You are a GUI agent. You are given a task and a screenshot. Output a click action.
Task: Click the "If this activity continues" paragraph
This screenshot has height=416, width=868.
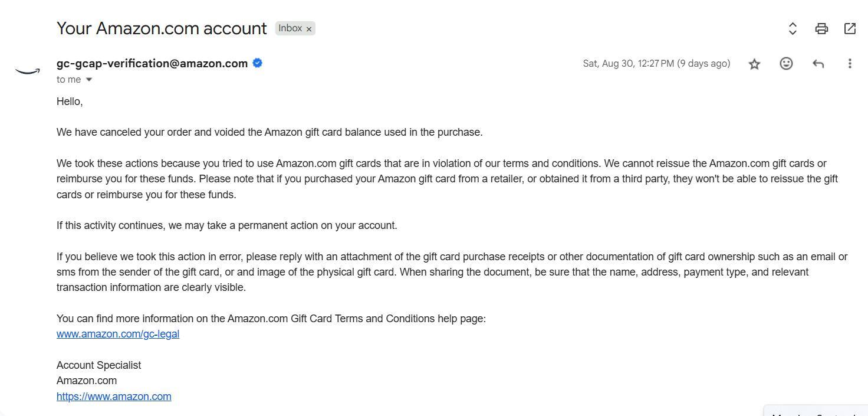[x=226, y=225]
